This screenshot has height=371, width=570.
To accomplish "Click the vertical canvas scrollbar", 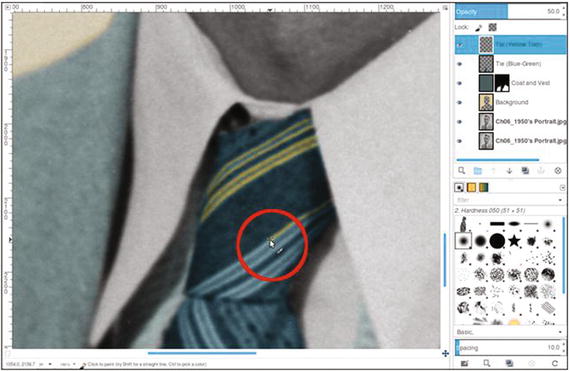I will 445,260.
